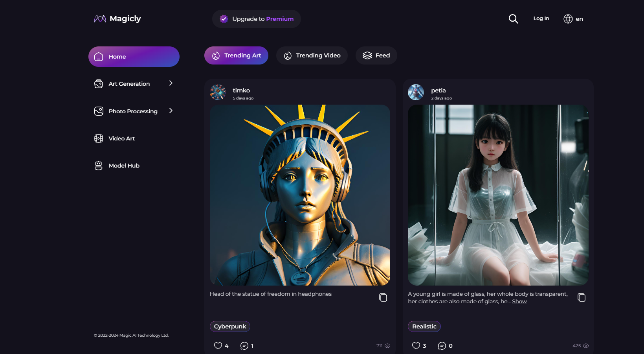Click the eye views icon on petia's post
The image size is (644, 354).
(x=586, y=346)
